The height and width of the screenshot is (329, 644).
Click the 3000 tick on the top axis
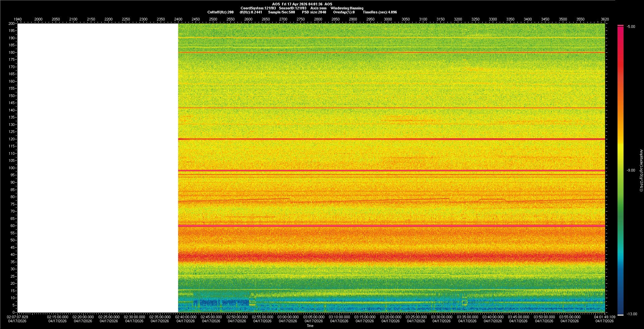388,19
